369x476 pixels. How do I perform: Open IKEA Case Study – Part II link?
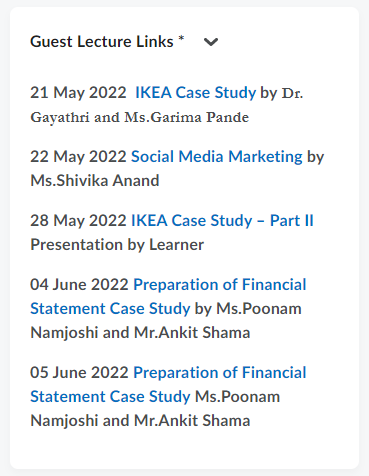222,220
